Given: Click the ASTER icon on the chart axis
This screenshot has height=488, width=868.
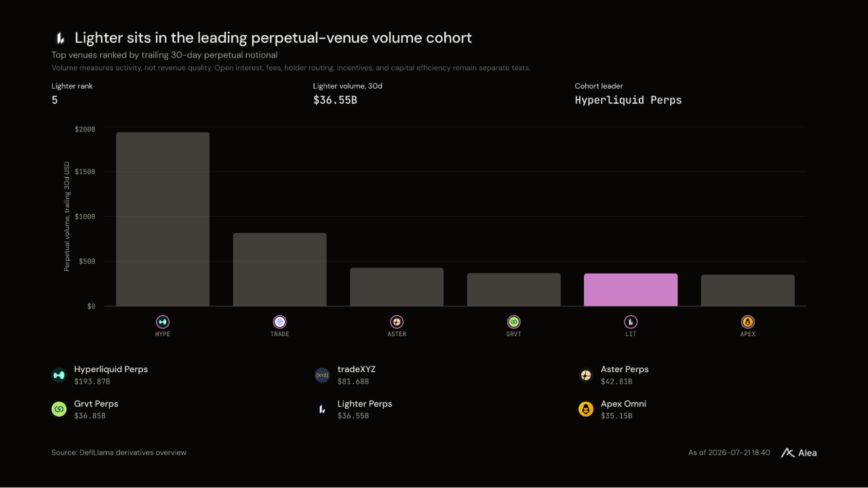Looking at the screenshot, I should (x=397, y=322).
